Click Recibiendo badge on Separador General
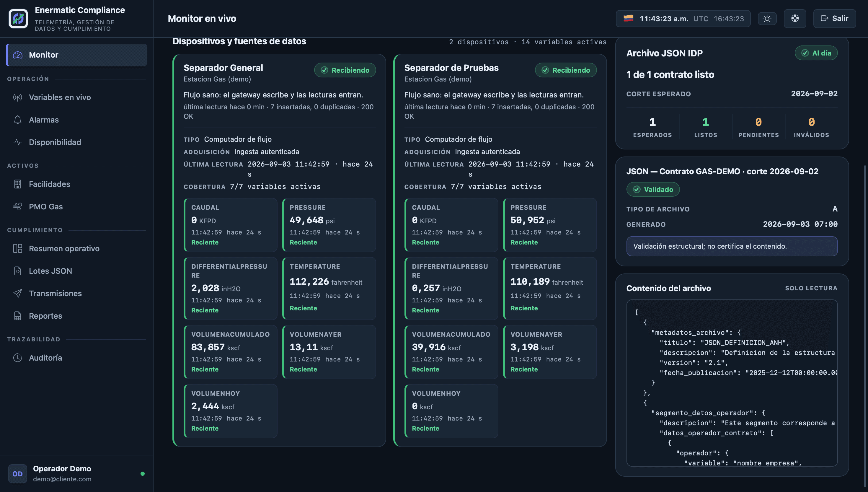The image size is (868, 492). coord(345,70)
